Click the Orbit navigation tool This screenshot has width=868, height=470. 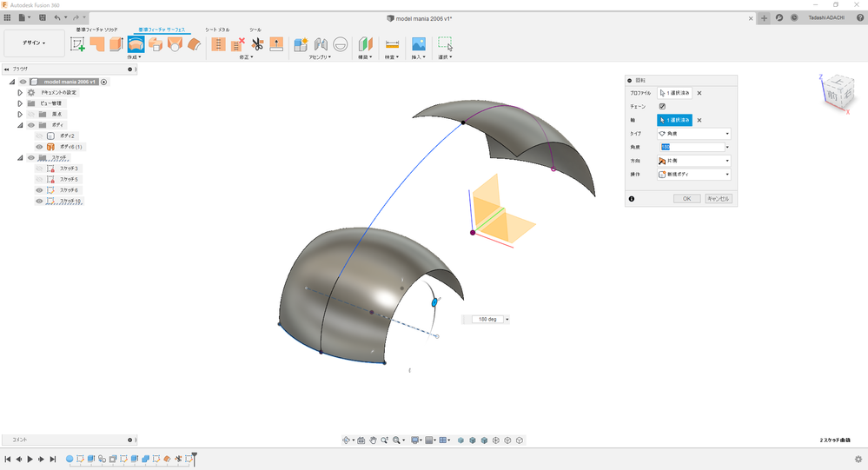tap(346, 440)
